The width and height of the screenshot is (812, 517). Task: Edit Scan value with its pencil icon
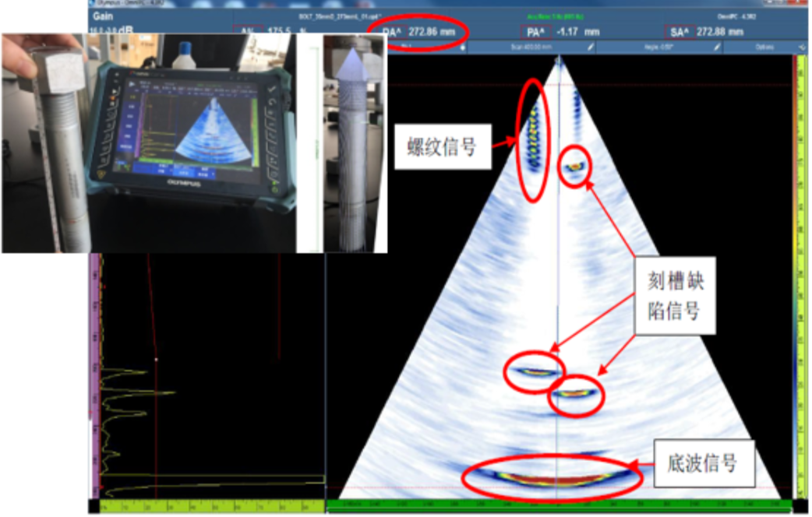click(x=590, y=47)
